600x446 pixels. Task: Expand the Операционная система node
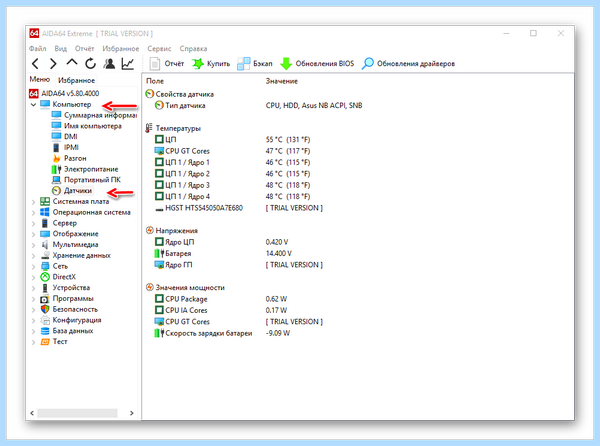pos(33,212)
